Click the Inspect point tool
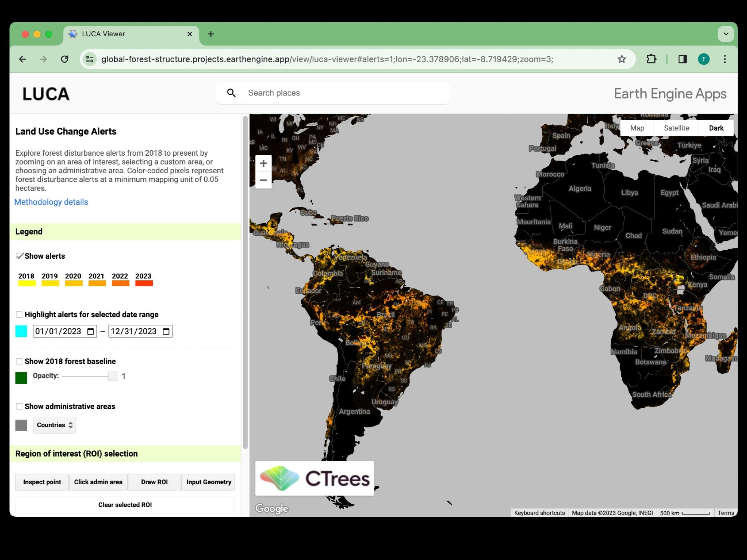Screen dimensions: 747x560 [x=42, y=482]
